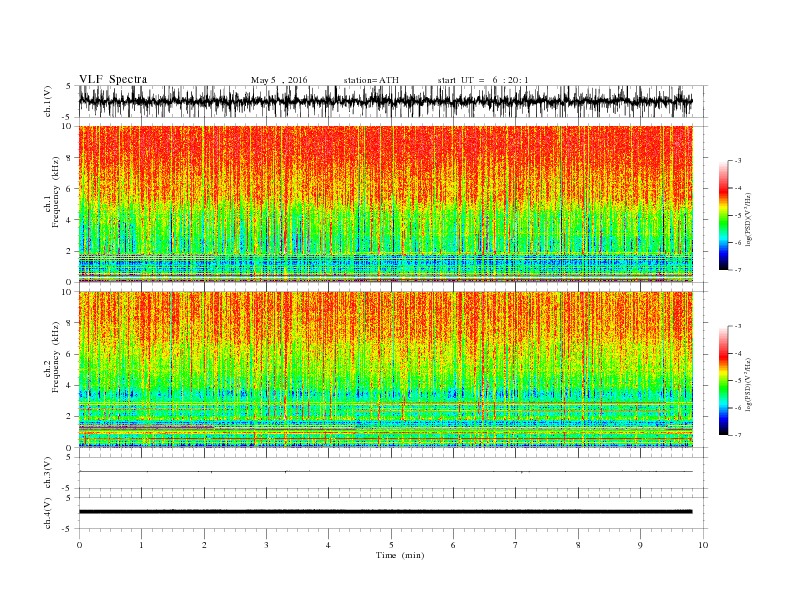Click the "ch.3(V)" axis label
Viewport: 792px width, 612px height.
coord(48,472)
